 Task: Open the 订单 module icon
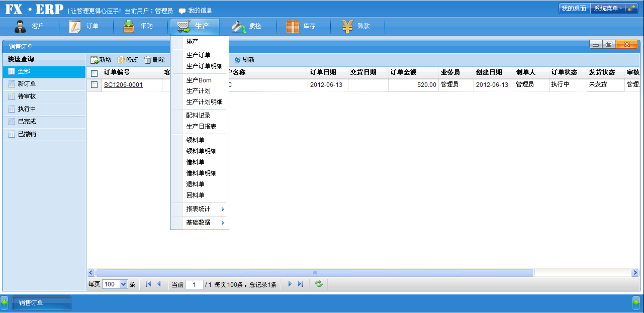(75, 27)
